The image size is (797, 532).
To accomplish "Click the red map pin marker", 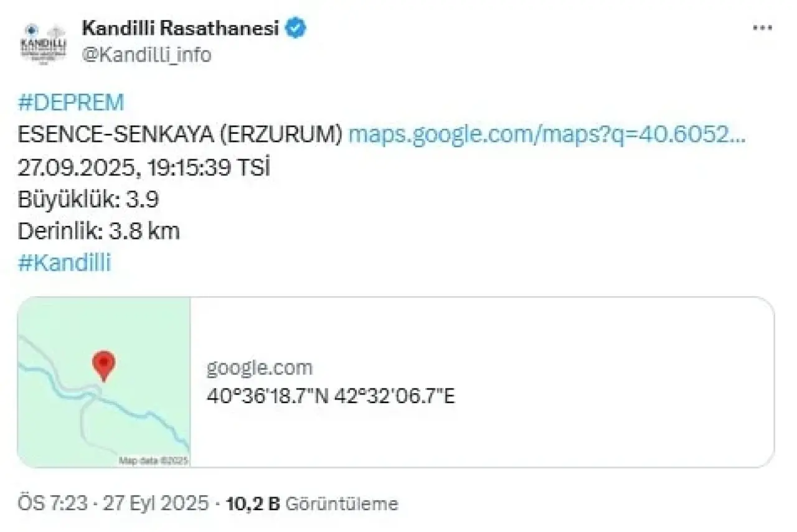I will click(103, 364).
